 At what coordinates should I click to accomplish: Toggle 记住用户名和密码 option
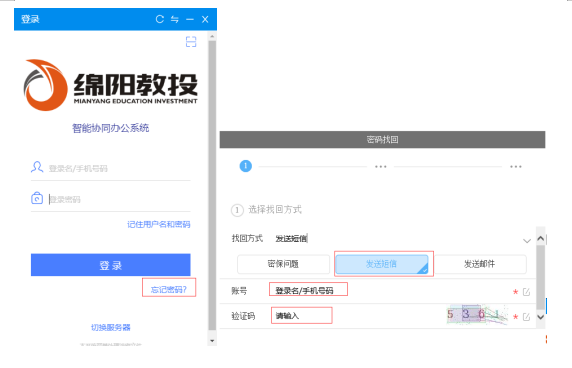click(x=159, y=224)
